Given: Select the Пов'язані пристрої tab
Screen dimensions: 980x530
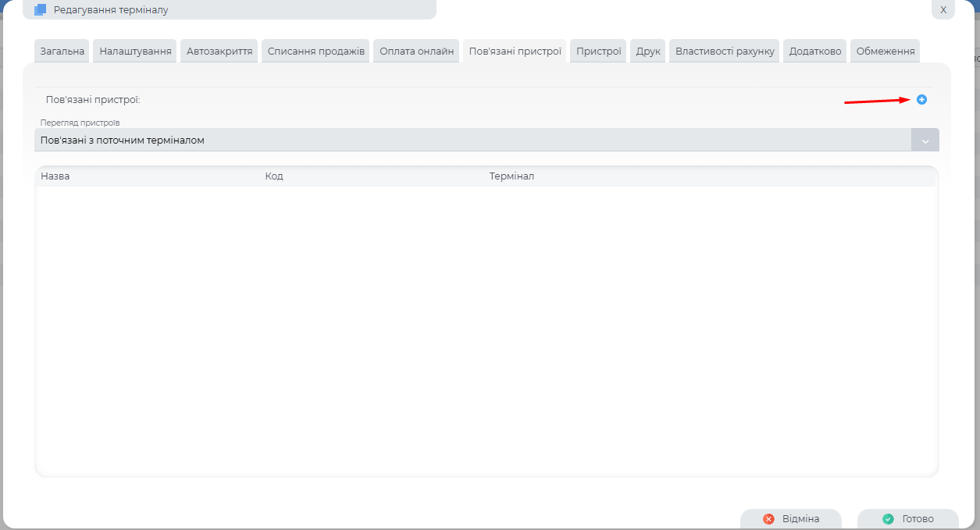Looking at the screenshot, I should [515, 52].
